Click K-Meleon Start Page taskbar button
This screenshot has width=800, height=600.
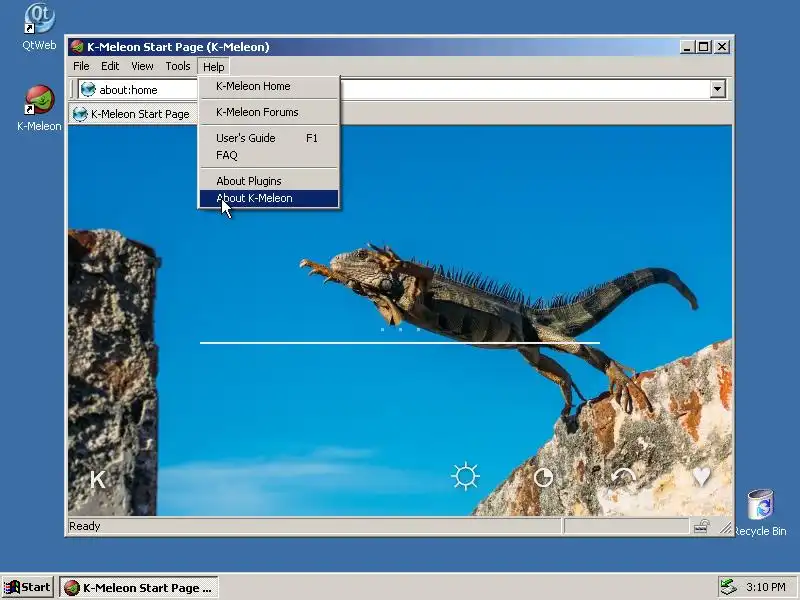pyautogui.click(x=139, y=587)
